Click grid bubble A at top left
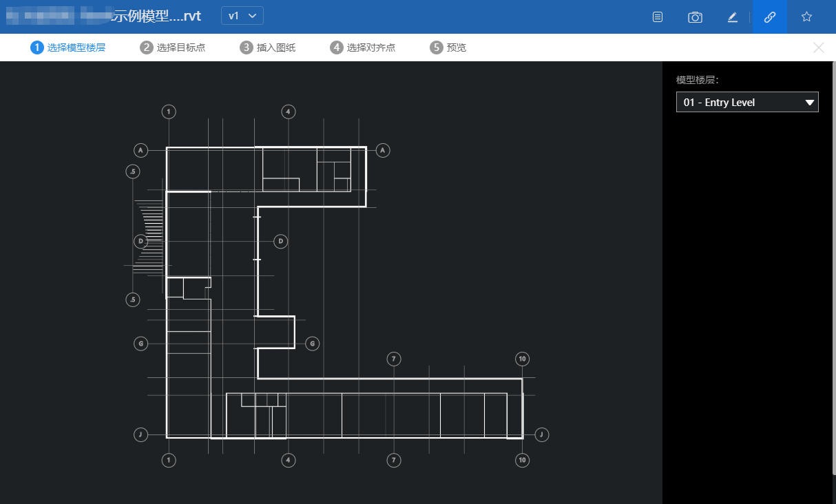This screenshot has height=504, width=836. pos(141,150)
